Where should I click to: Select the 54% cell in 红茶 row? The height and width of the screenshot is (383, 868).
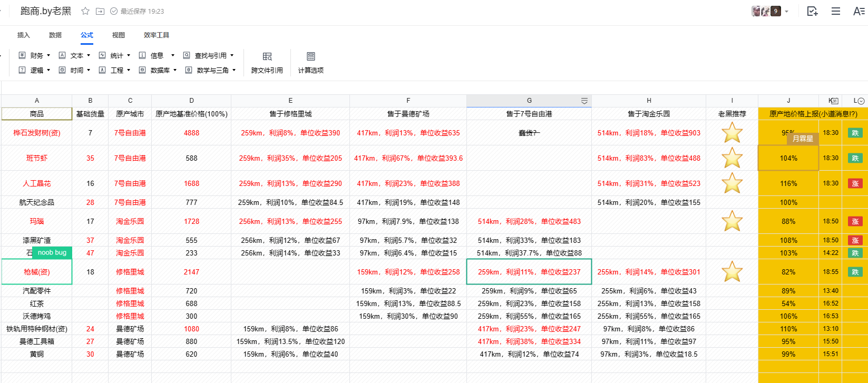pos(788,303)
